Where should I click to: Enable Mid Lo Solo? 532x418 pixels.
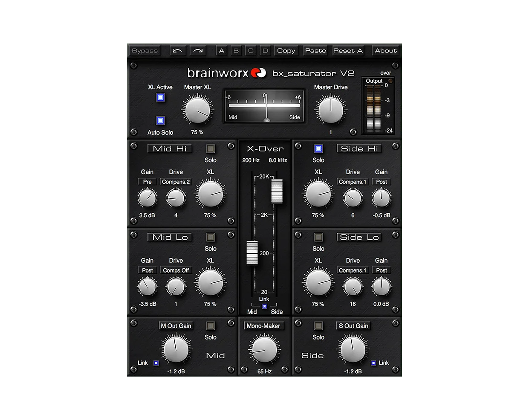[x=211, y=237]
